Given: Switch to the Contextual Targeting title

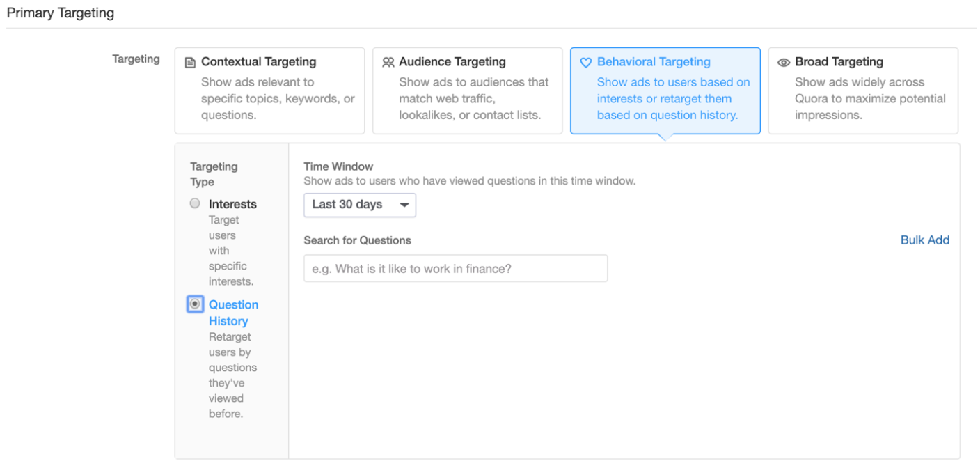Looking at the screenshot, I should (x=258, y=62).
